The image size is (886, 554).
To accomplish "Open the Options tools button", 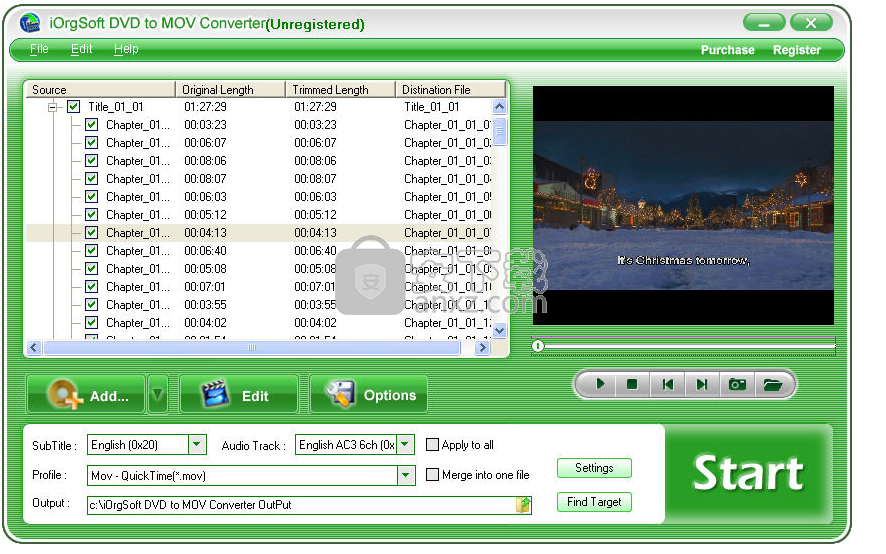I will click(x=368, y=394).
